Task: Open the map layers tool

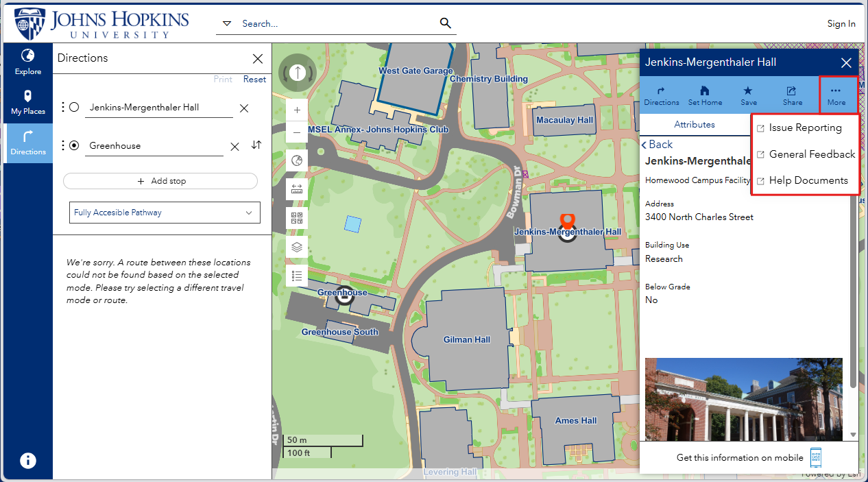Action: coord(297,247)
